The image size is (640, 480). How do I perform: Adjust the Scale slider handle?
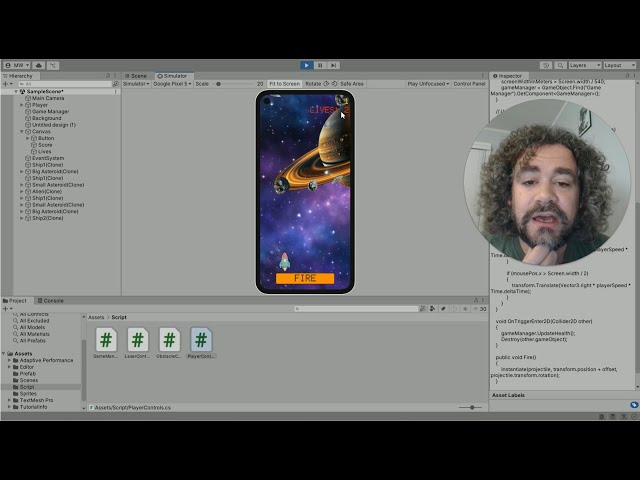pos(218,84)
